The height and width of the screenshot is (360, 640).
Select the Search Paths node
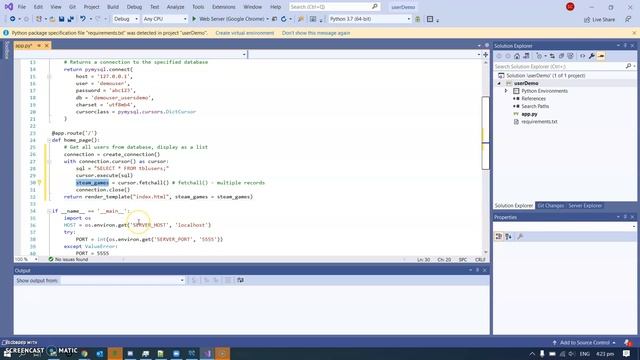click(535, 106)
